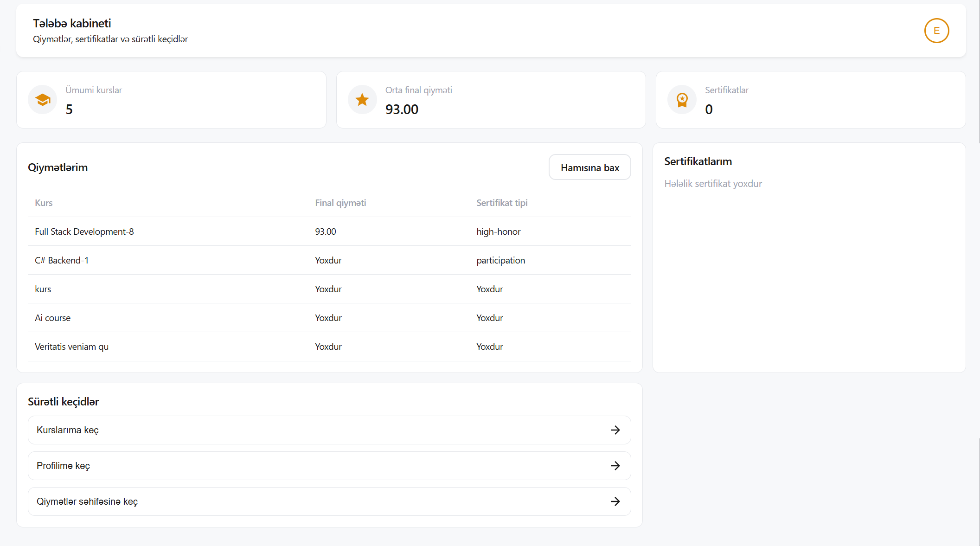Go to Kurslarıma keç quick link
Screen dimensions: 980x546
click(x=68, y=430)
